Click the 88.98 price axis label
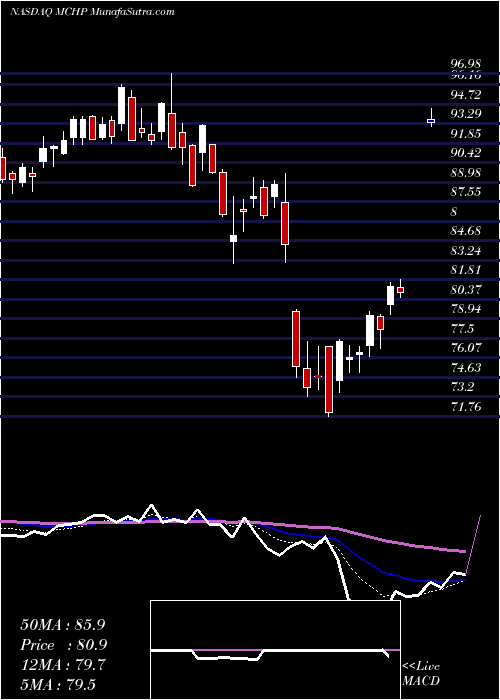This screenshot has height=700, width=500. coord(466,173)
